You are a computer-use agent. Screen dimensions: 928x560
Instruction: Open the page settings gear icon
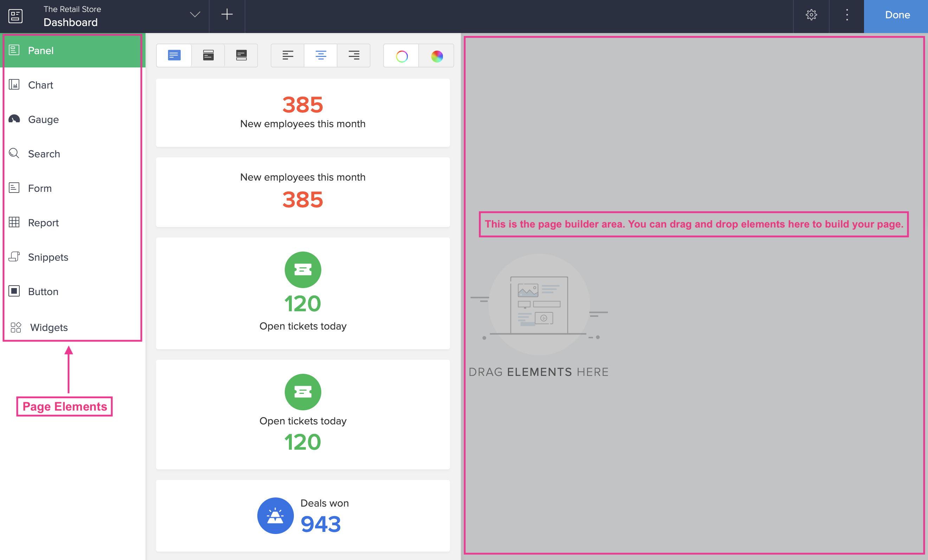point(811,15)
